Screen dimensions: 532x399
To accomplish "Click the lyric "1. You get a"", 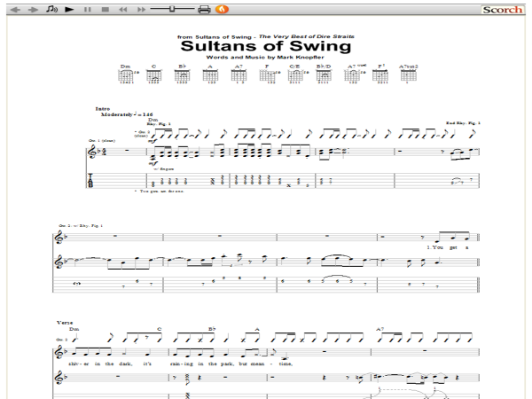I will click(x=448, y=247).
